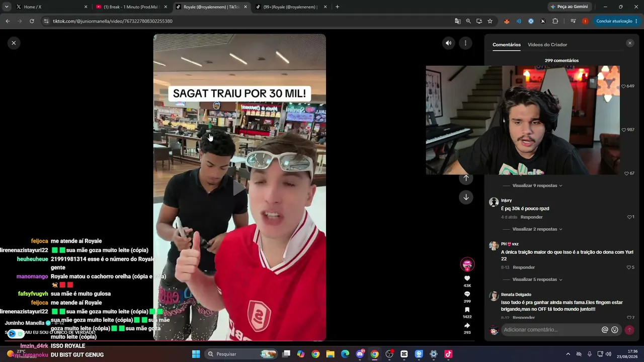Open the media controls icon
Screen dimensions: 644x362
tap(573, 21)
